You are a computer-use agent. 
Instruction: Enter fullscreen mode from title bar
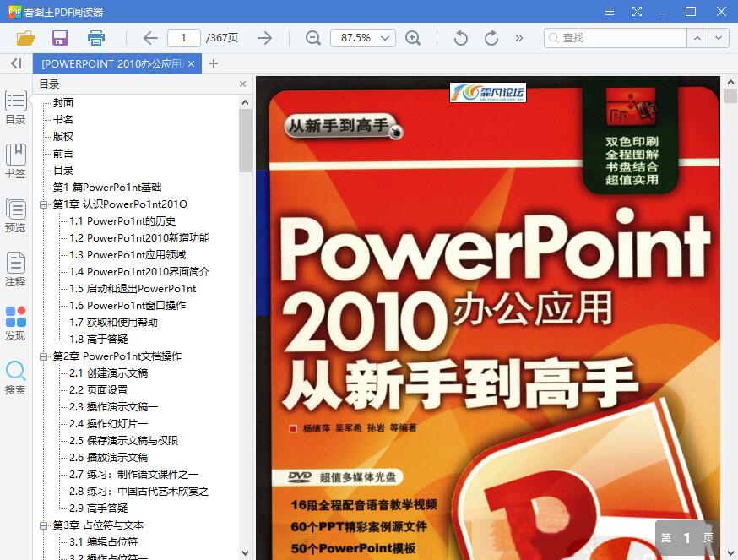pyautogui.click(x=637, y=11)
